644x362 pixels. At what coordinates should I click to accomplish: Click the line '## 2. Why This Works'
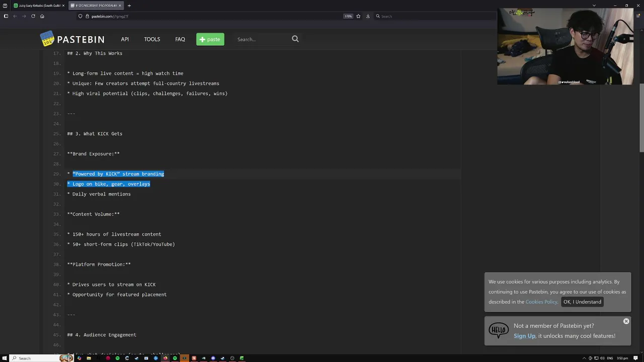pos(95,53)
